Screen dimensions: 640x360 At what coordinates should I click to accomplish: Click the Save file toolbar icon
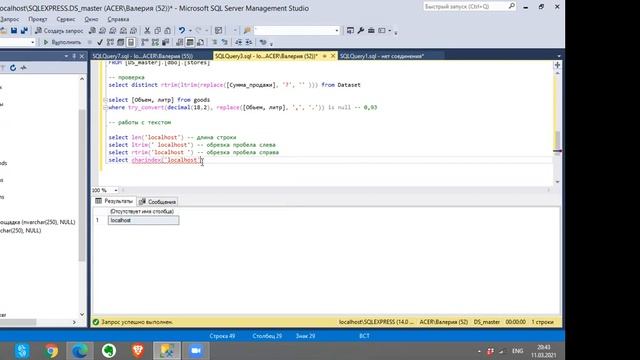[14, 31]
